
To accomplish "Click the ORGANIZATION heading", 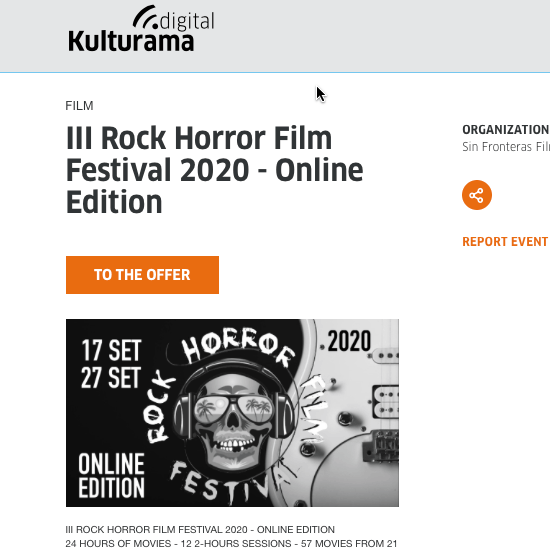I will [506, 129].
